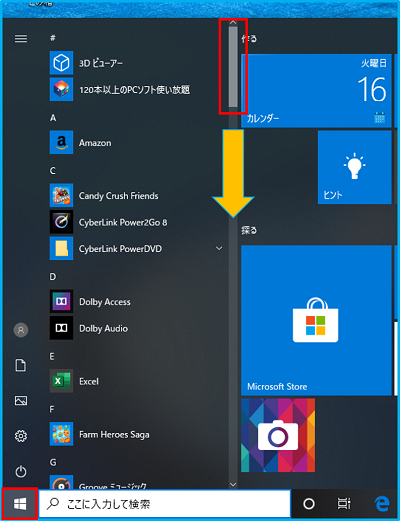
Task: Open the カレンダー calendar tile
Action: [316, 91]
